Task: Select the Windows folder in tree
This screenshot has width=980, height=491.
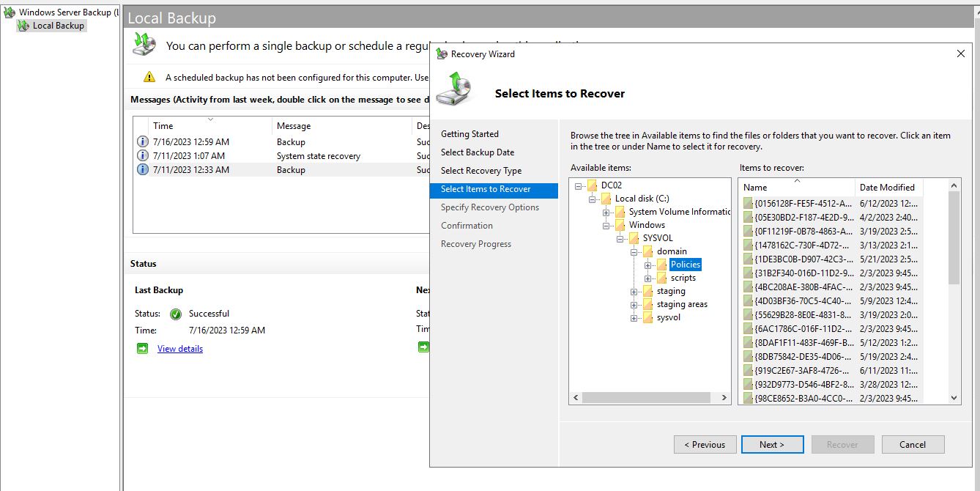Action: 647,225
